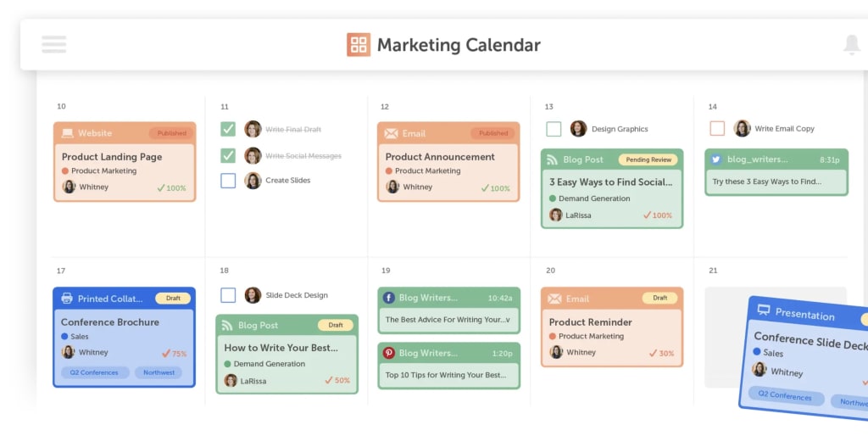Uncheck the Write Final Draft checkbox
Screen dimensions: 868x436
(228, 129)
